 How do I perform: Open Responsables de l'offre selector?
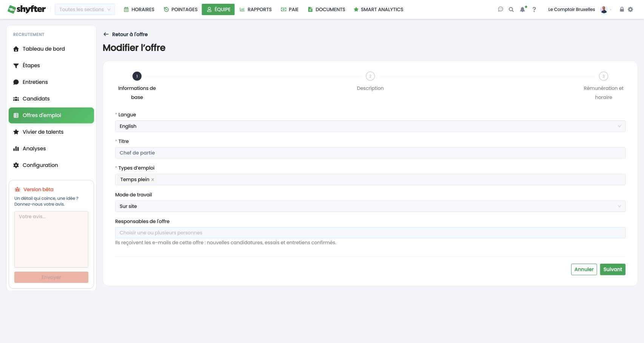tap(370, 233)
